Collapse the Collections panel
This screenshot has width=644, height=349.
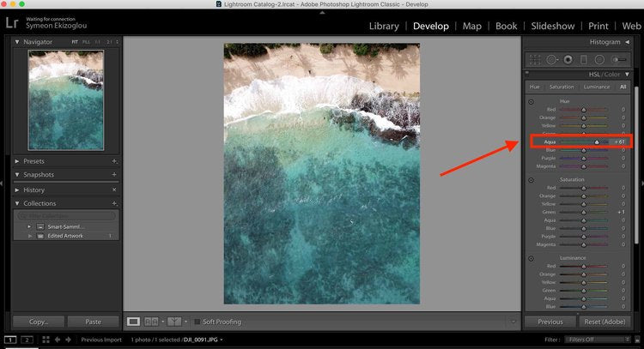pos(19,204)
